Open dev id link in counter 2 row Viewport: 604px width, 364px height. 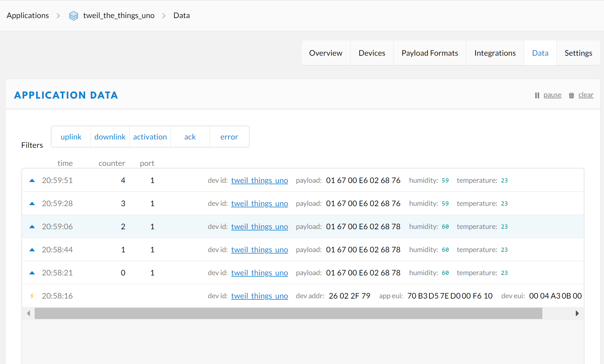pyautogui.click(x=260, y=227)
